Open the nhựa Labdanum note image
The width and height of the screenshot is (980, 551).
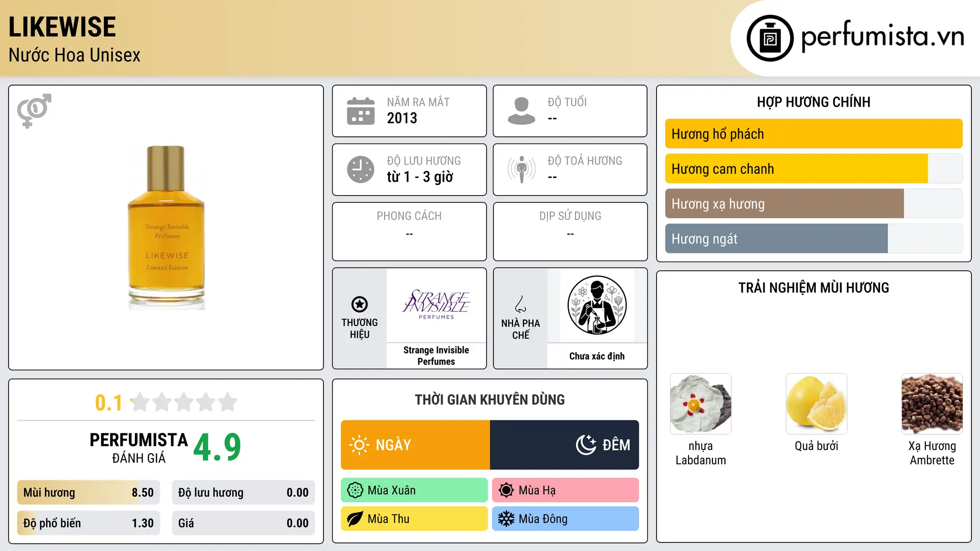pyautogui.click(x=701, y=404)
